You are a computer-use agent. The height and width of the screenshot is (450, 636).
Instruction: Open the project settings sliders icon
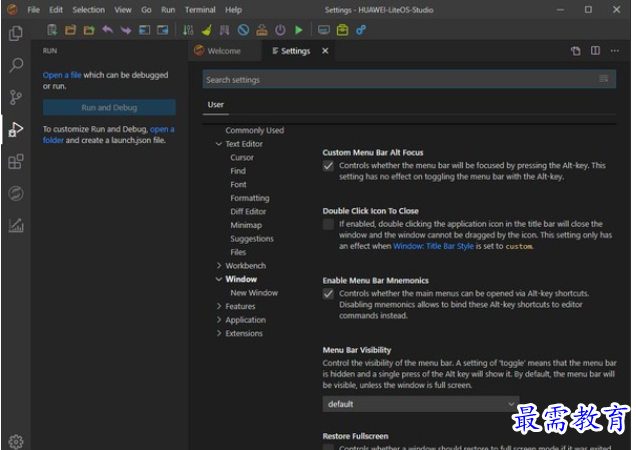click(188, 30)
